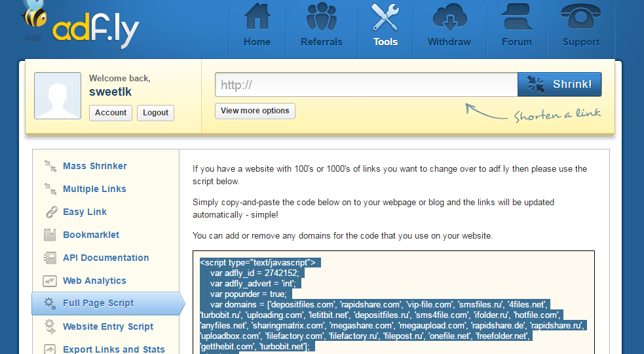644x354 pixels.
Task: Go to Support nav label
Action: pos(580,42)
